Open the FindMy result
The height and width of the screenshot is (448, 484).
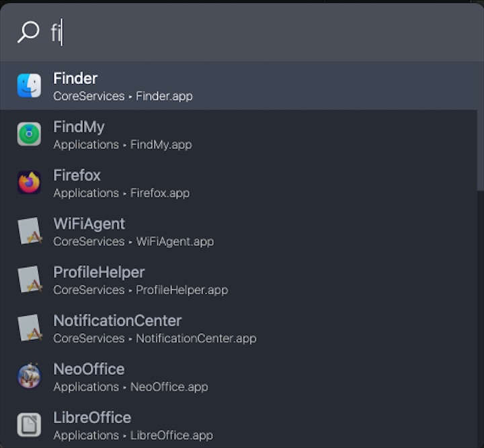[79, 127]
